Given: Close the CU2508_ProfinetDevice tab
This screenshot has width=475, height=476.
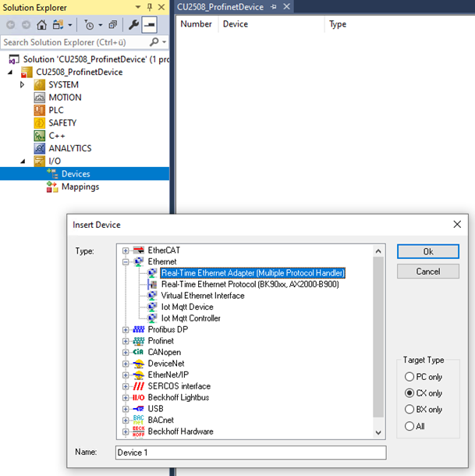Looking at the screenshot, I should click(286, 7).
